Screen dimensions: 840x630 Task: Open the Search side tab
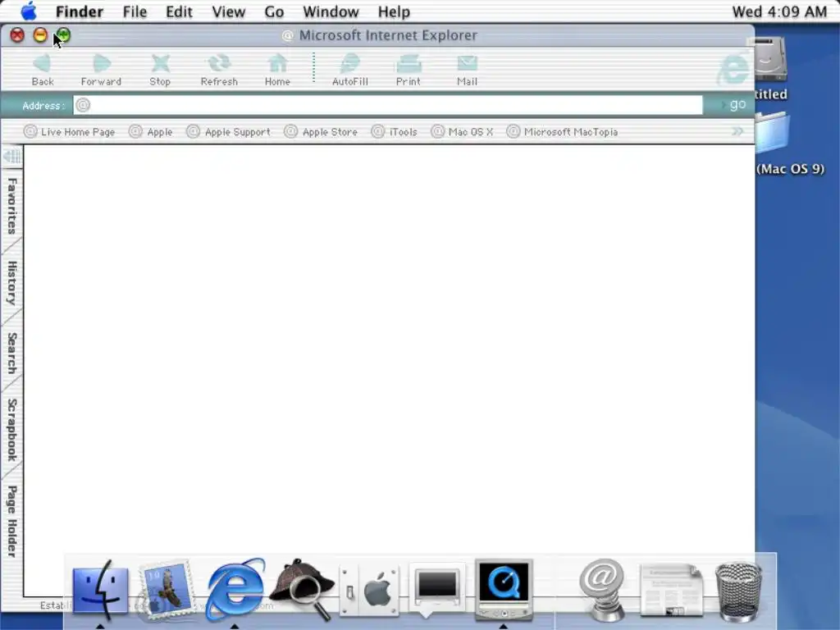(11, 354)
